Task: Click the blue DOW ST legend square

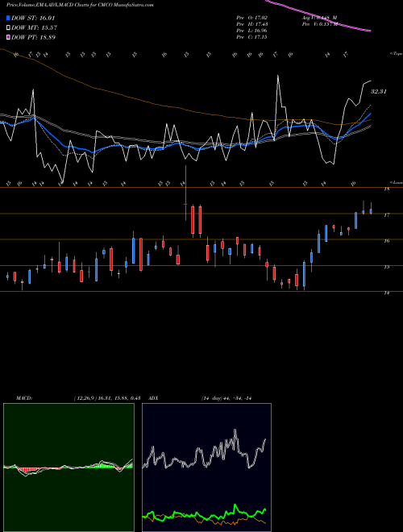Action: (9, 18)
